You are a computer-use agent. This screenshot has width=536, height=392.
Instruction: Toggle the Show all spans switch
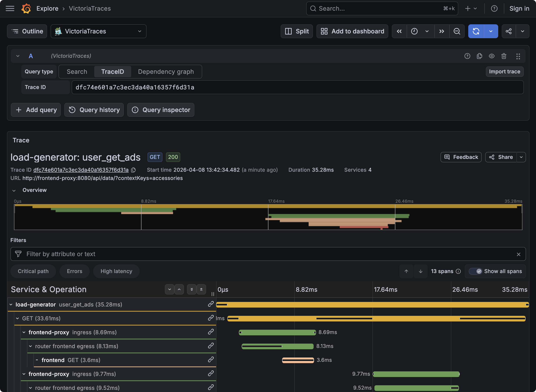tap(475, 271)
